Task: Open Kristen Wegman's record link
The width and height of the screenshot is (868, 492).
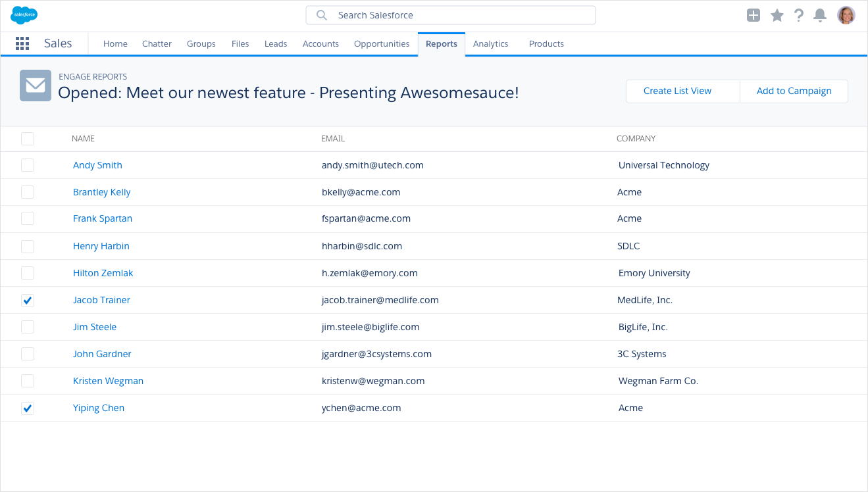Action: [x=108, y=381]
